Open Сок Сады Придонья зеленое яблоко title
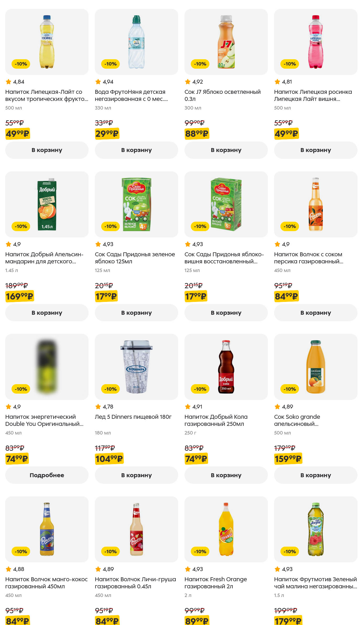 [x=135, y=258]
